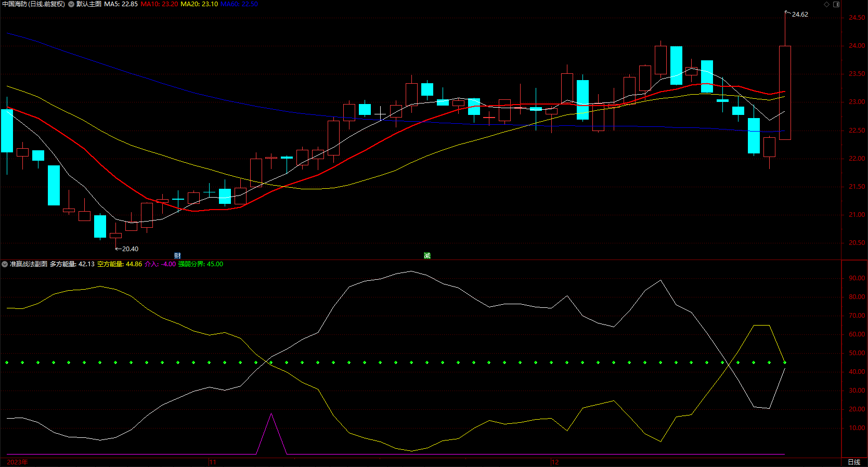Image resolution: width=868 pixels, height=467 pixels.
Task: Click the 40.00 indicator axis label
Action: point(857,372)
